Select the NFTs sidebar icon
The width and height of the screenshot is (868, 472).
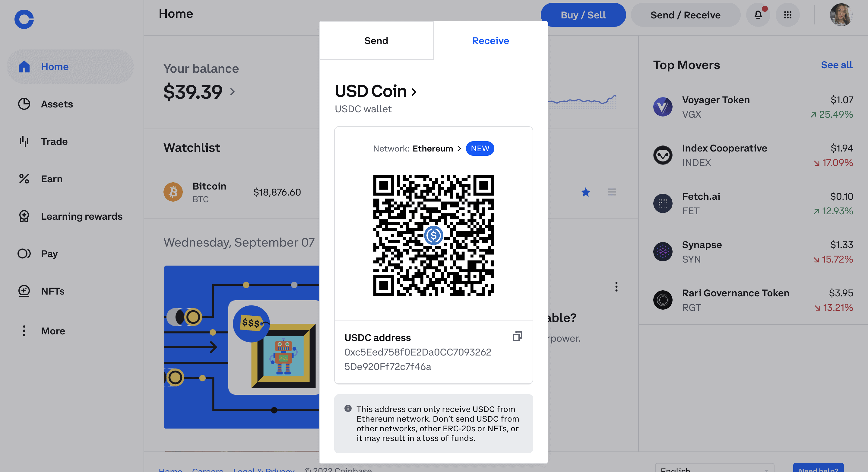click(x=24, y=291)
